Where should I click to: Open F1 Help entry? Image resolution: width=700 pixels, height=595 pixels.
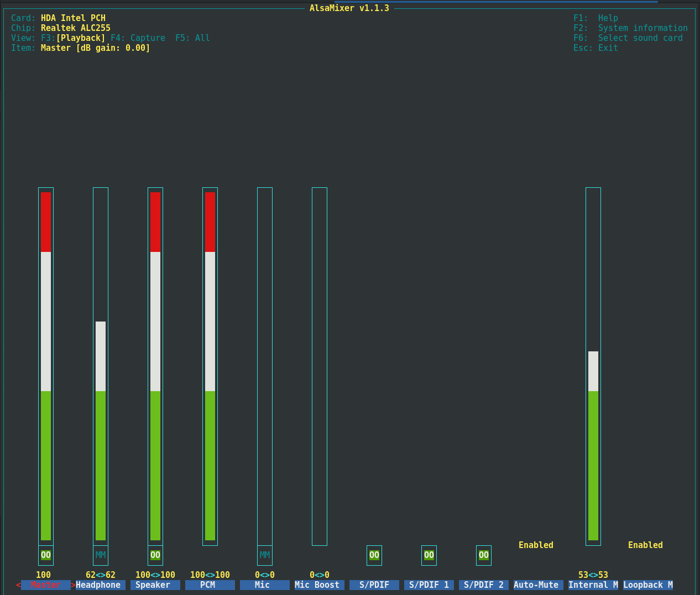[595, 18]
